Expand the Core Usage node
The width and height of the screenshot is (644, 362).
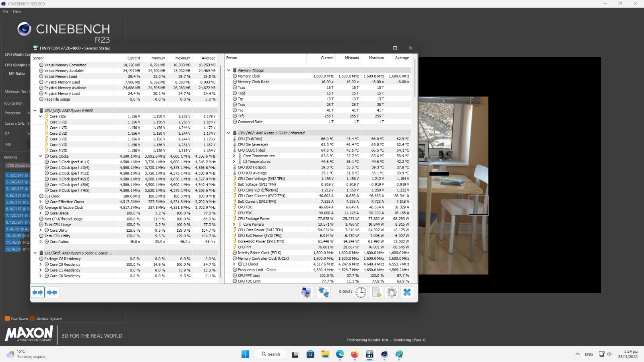click(x=41, y=213)
